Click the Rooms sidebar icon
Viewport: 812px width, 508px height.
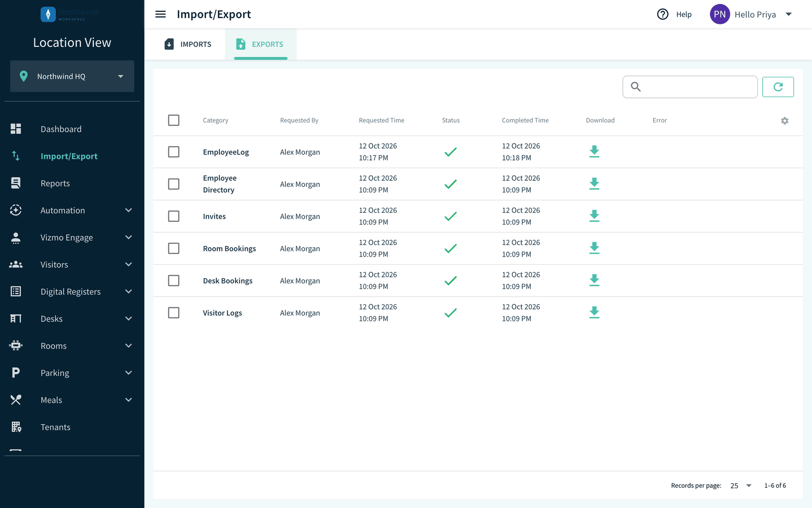tap(16, 346)
